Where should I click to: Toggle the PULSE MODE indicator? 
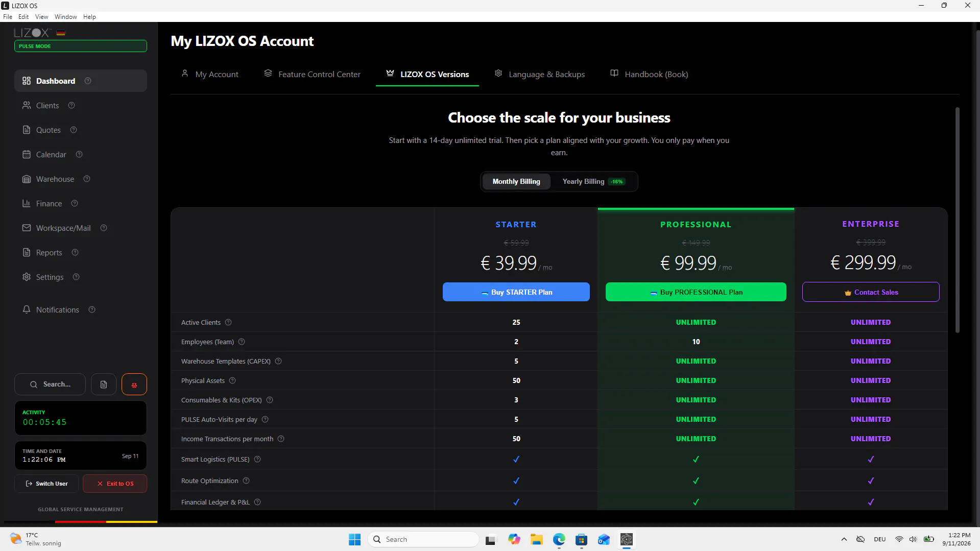click(x=81, y=46)
